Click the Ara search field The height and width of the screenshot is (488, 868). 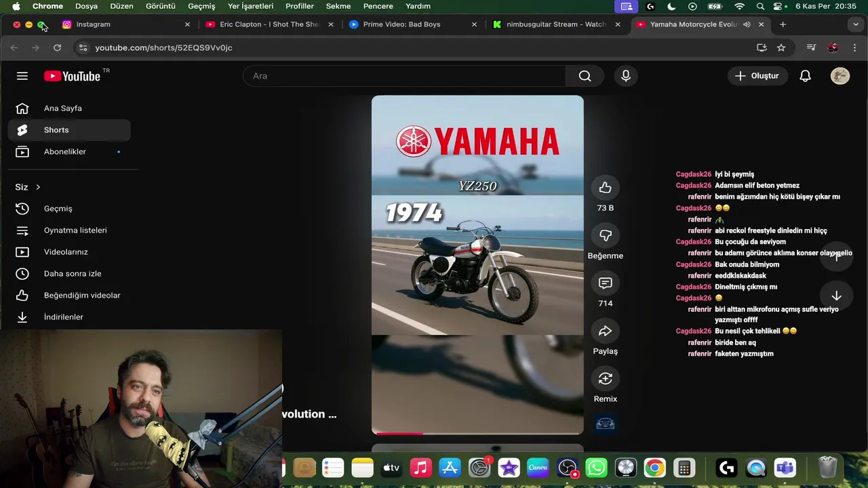pyautogui.click(x=404, y=76)
